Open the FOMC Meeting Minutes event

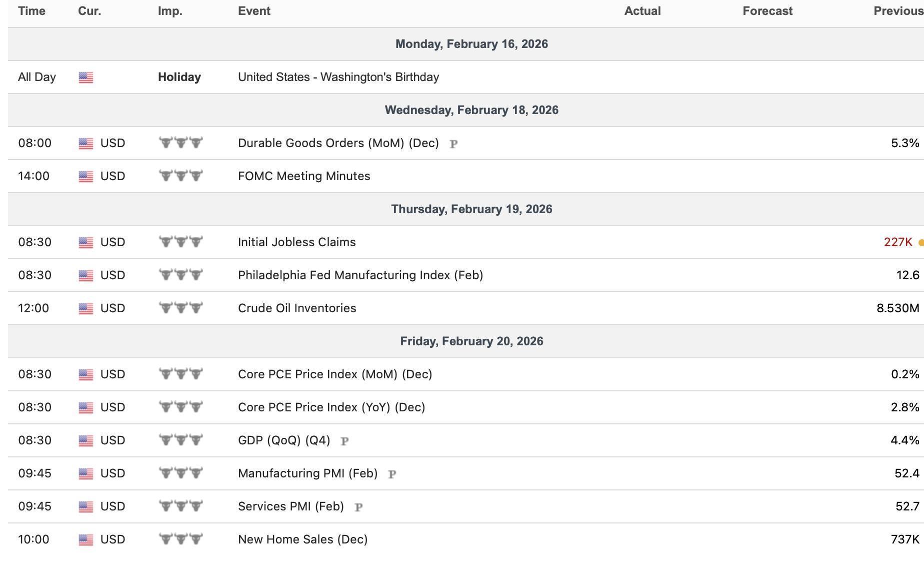coord(304,176)
